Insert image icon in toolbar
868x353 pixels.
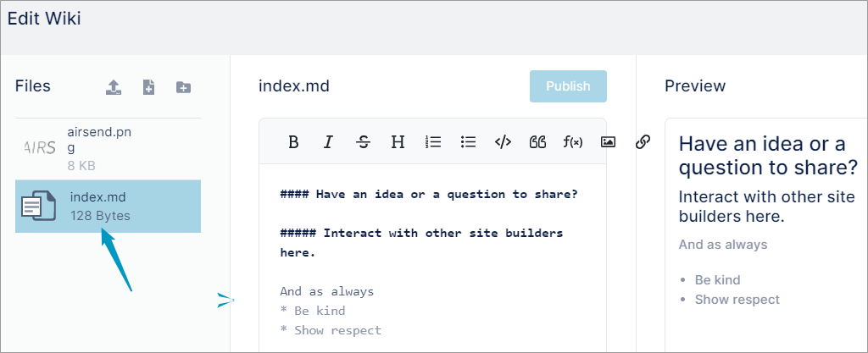(x=608, y=142)
